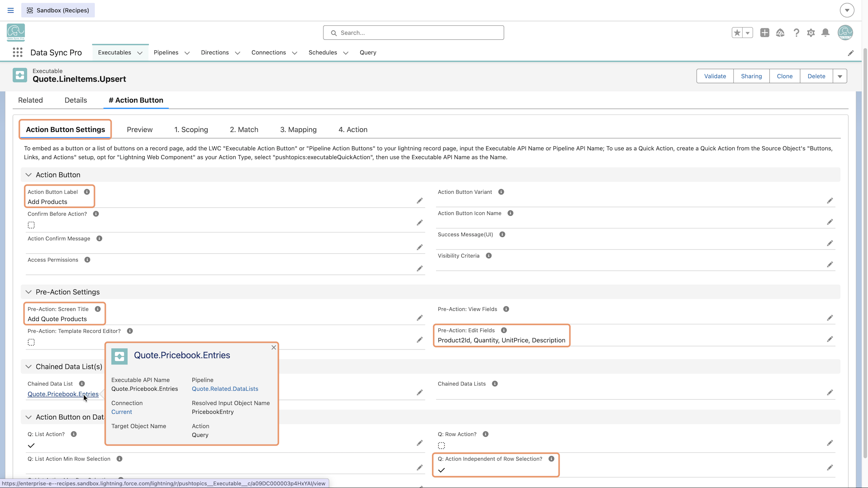Open the Pipelines tab dropdown chevron
This screenshot has width=868, height=488.
187,53
